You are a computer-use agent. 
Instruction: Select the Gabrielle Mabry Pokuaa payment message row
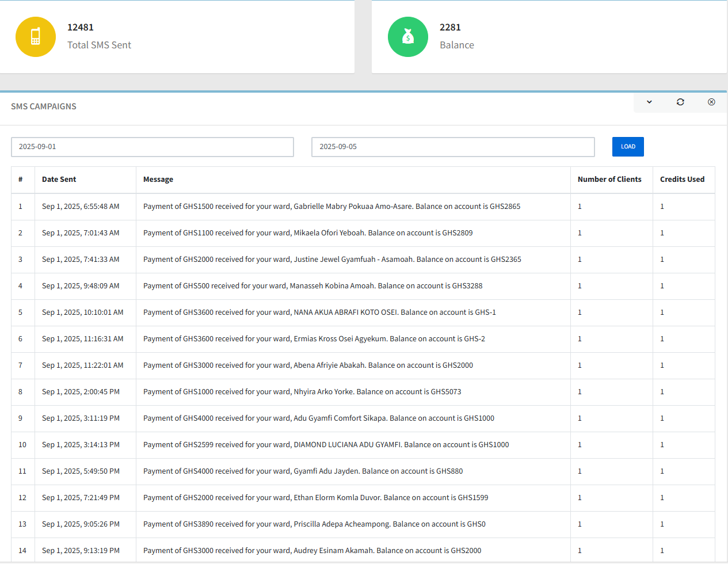tap(331, 207)
